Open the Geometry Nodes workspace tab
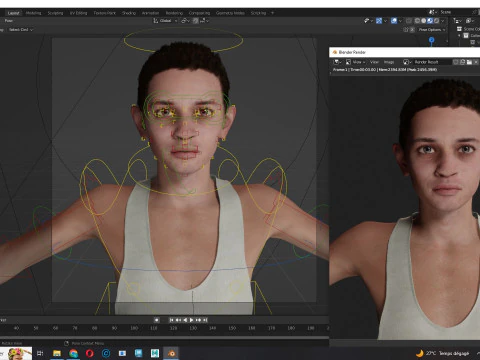 tap(230, 13)
